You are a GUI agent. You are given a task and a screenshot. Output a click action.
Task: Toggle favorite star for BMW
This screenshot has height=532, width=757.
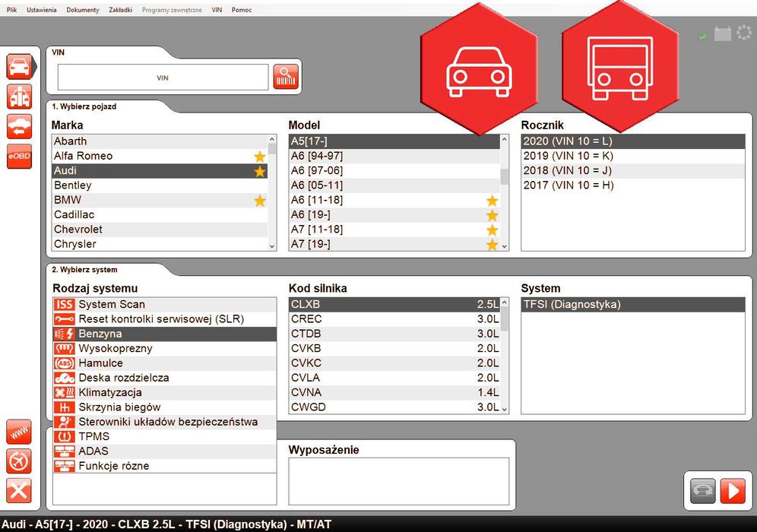coord(260,201)
